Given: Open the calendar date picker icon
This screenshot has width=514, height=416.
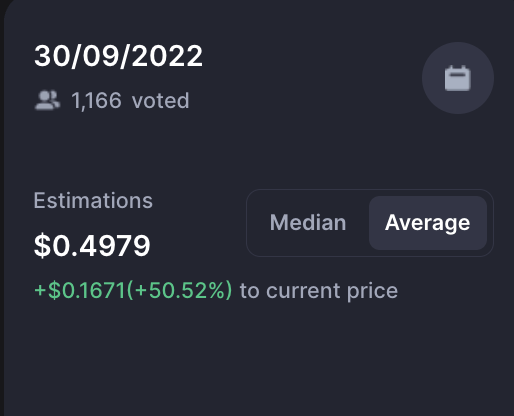Looking at the screenshot, I should [x=458, y=79].
